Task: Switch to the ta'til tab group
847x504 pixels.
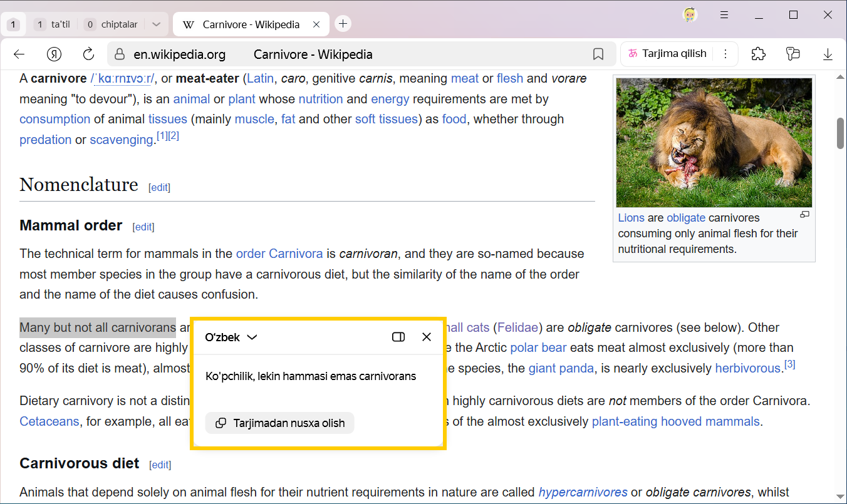Action: (x=53, y=24)
